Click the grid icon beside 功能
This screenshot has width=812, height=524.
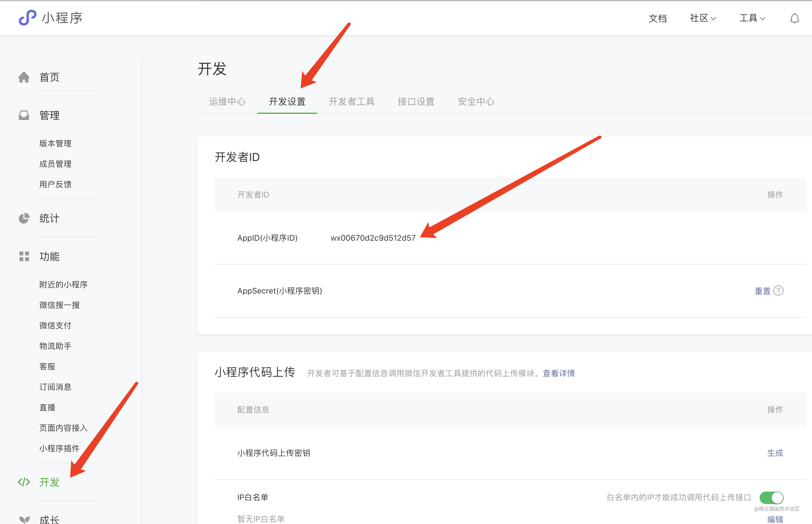pyautogui.click(x=24, y=256)
